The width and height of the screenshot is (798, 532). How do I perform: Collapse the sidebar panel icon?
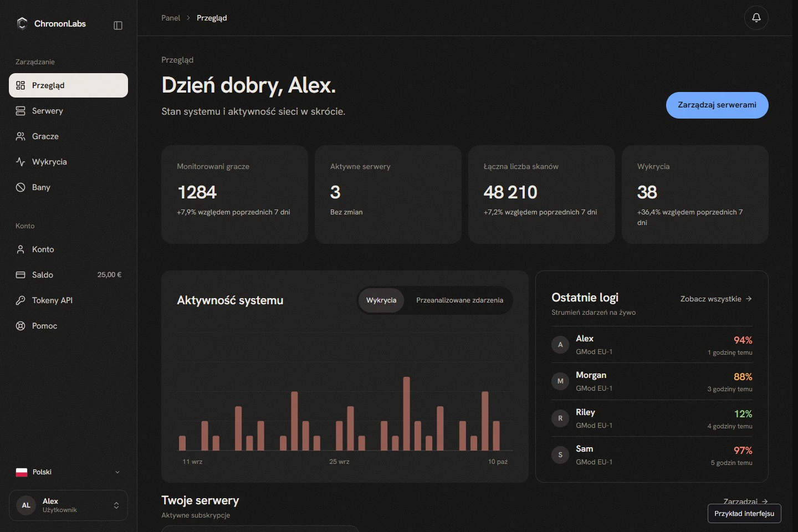[118, 25]
